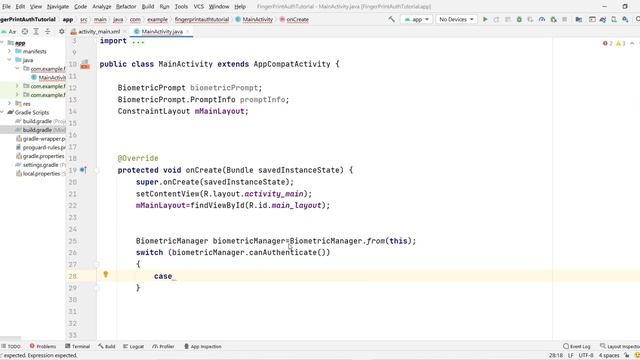Open the device manager phone icon

pos(614,19)
